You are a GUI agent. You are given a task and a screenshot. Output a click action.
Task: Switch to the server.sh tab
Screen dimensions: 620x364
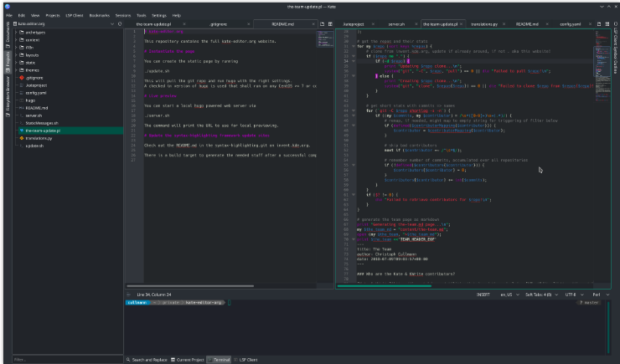pos(396,24)
